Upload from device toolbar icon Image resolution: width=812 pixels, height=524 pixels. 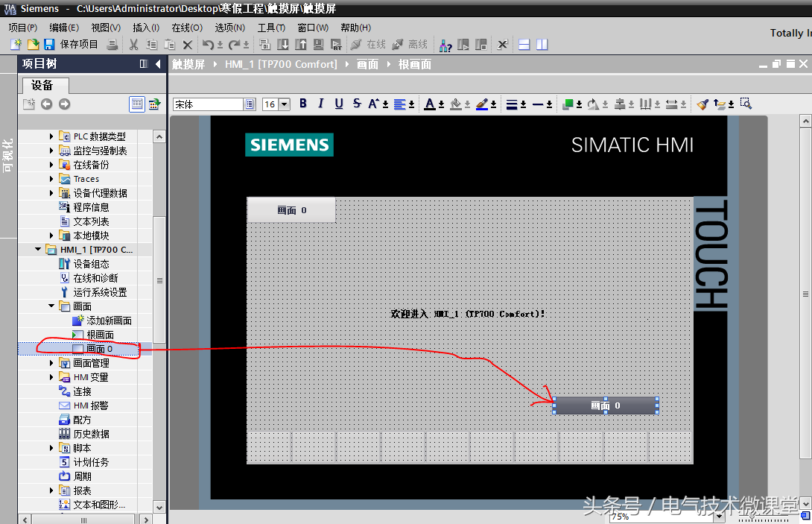(301, 45)
